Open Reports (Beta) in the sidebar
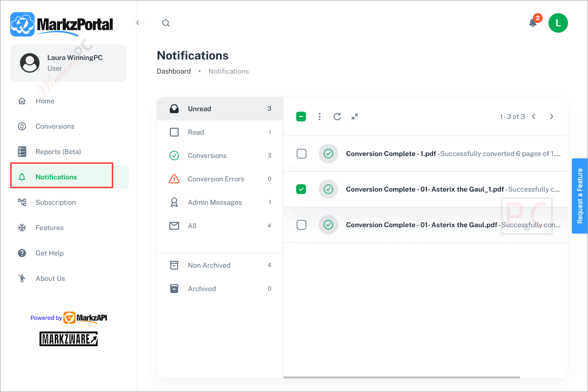 pos(69,152)
